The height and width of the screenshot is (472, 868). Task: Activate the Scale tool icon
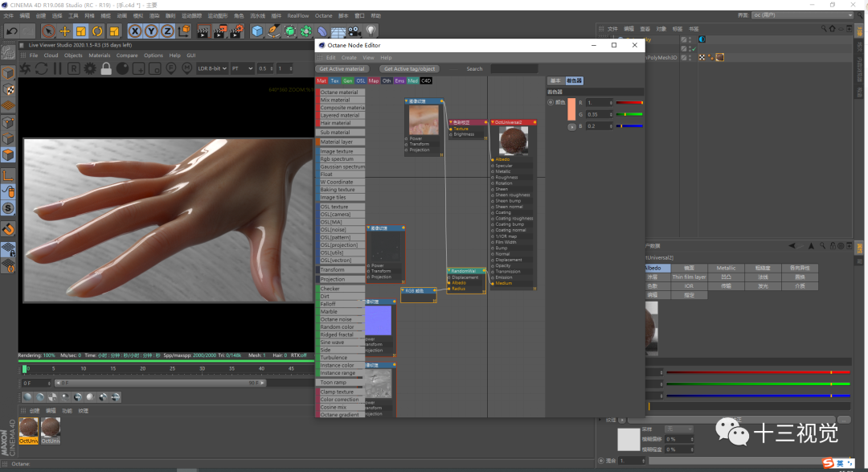pos(81,31)
